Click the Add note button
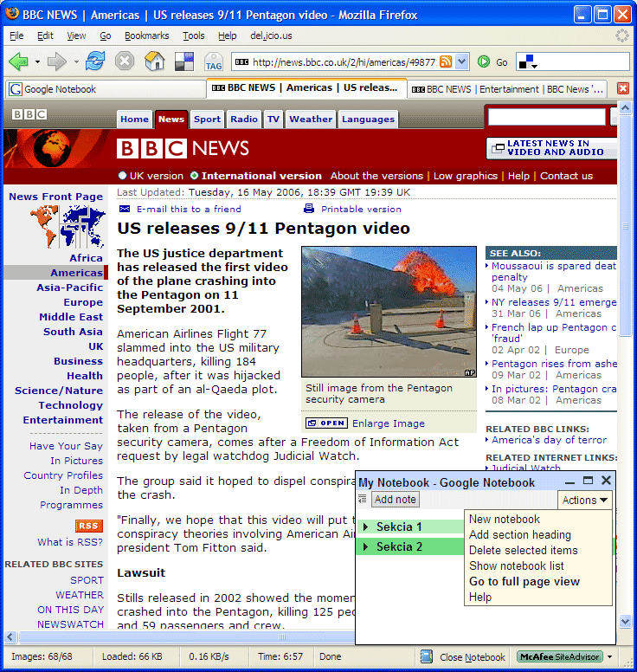The height and width of the screenshot is (672, 637). pos(395,500)
